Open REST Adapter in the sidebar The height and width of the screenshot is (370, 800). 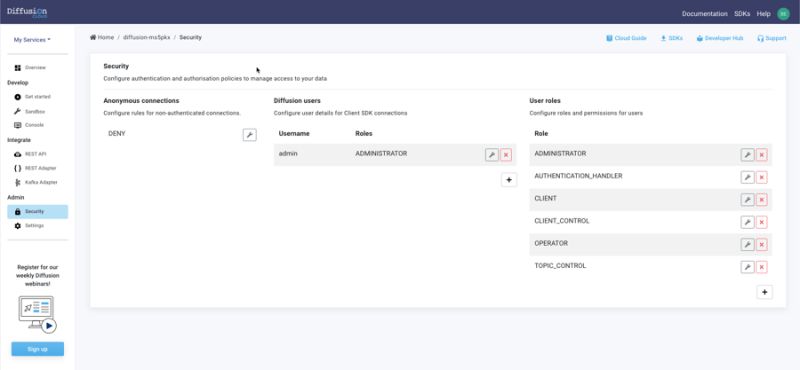35,168
